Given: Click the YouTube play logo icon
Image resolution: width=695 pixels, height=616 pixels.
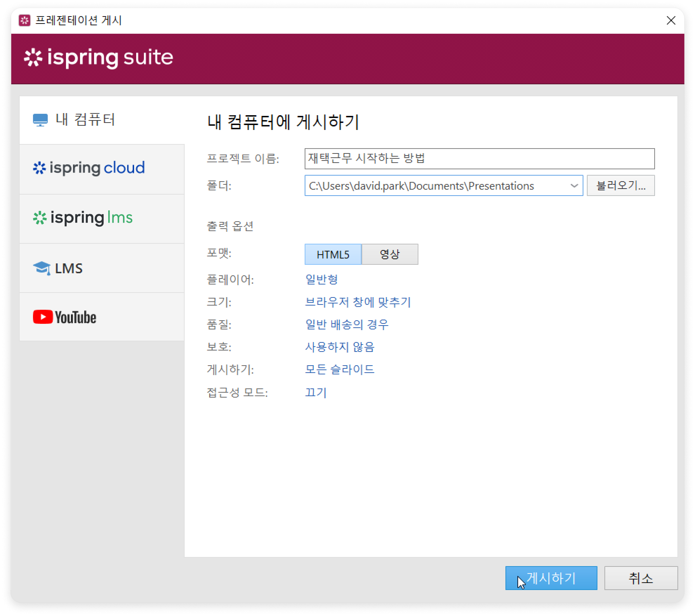Looking at the screenshot, I should tap(43, 317).
